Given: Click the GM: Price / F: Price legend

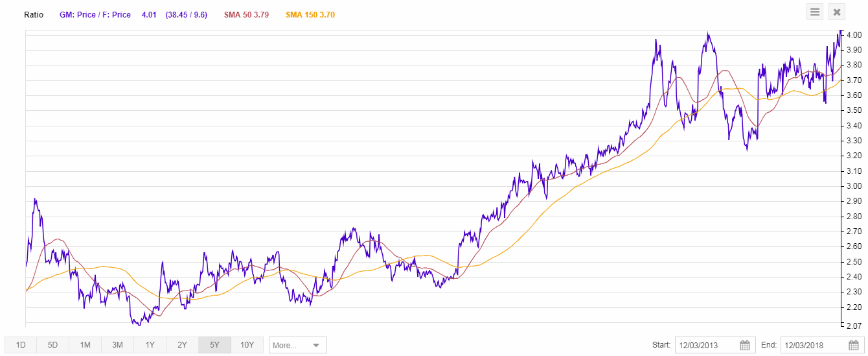Looking at the screenshot, I should coord(96,14).
